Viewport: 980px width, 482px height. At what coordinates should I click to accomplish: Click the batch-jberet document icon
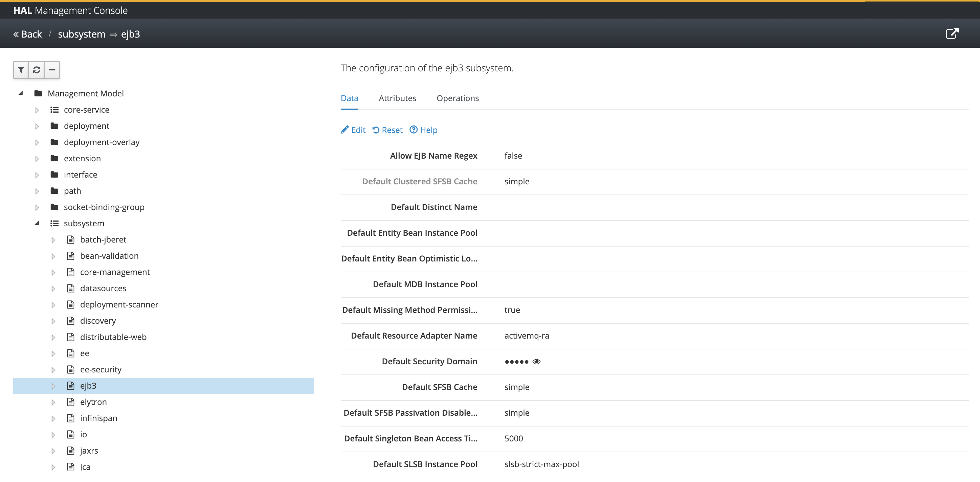point(71,239)
